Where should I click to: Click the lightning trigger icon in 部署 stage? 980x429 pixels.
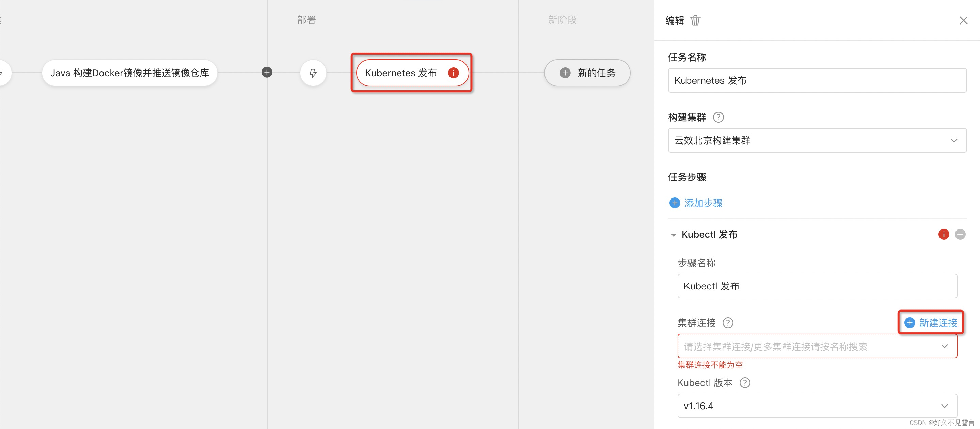(313, 73)
